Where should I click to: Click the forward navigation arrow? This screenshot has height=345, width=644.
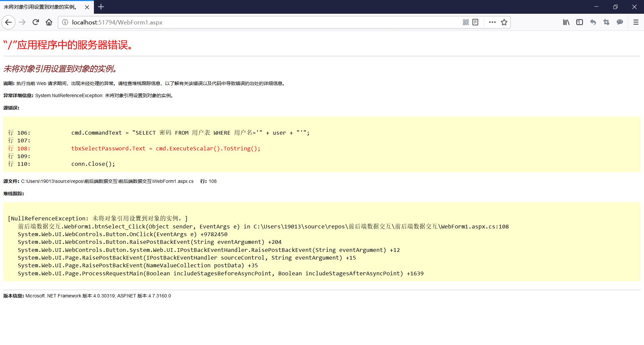[x=22, y=22]
